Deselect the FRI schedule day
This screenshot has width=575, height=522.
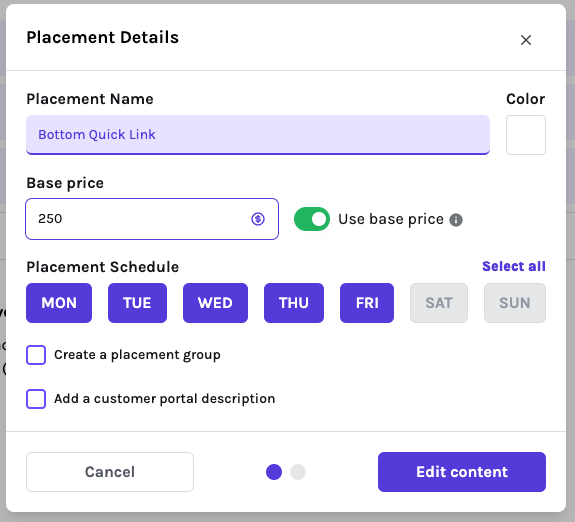tap(367, 303)
